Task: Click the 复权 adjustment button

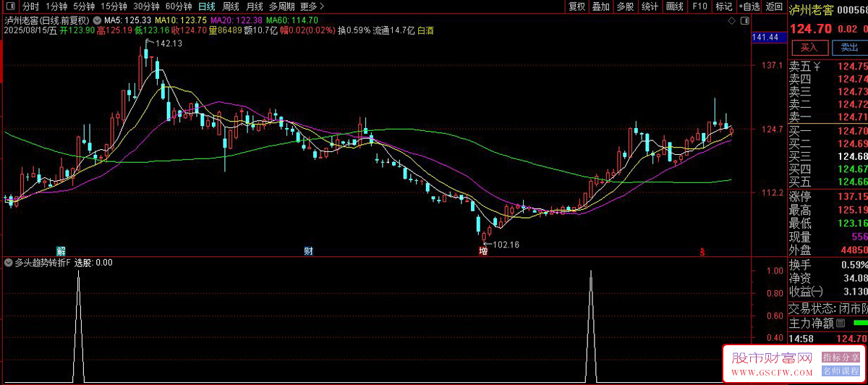Action: 576,7
